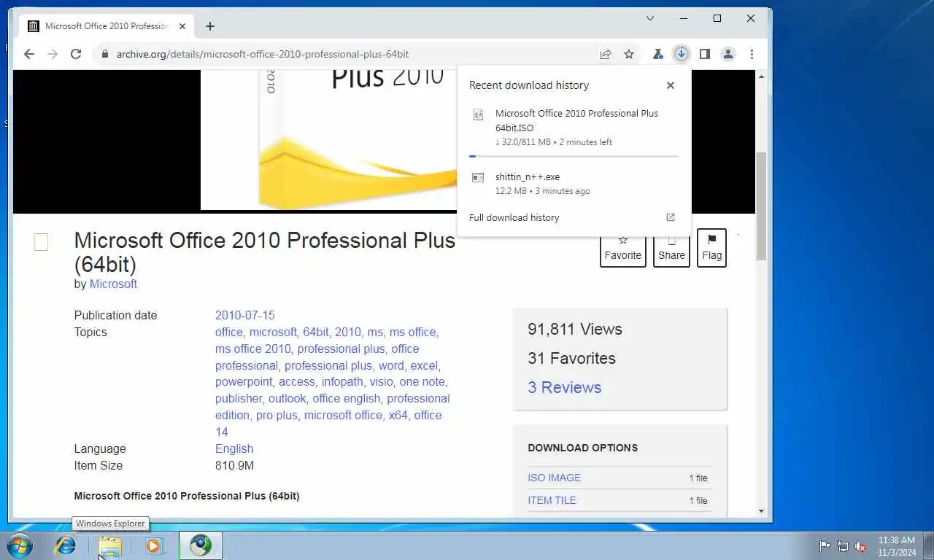This screenshot has width=934, height=560.
Task: Click the lock icon in address bar
Action: point(104,54)
